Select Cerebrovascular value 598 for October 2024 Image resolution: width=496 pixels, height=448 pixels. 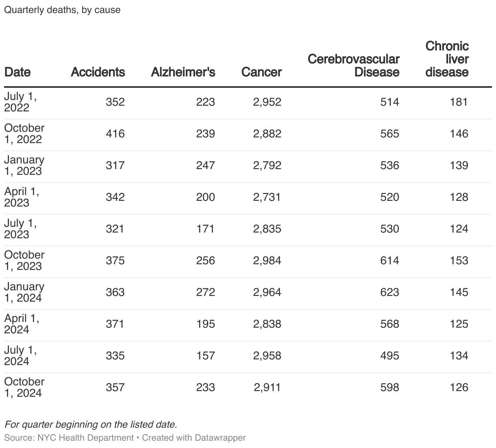point(389,387)
